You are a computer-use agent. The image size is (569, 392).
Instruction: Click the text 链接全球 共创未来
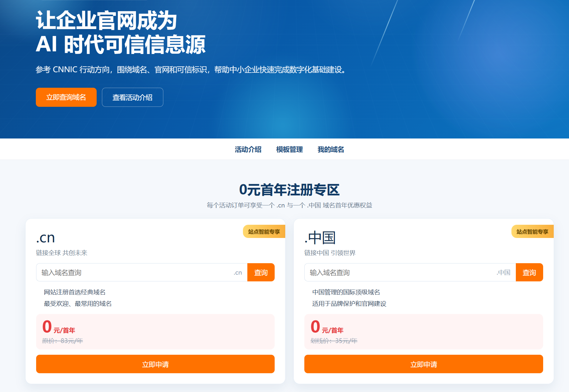(x=62, y=253)
